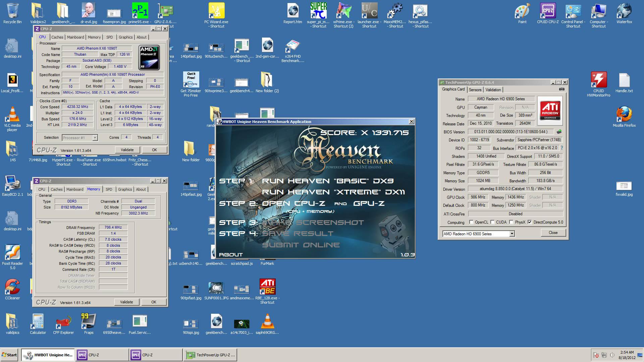Open the Report.htm desktop icon
The width and height of the screenshot is (644, 362).
292,13
